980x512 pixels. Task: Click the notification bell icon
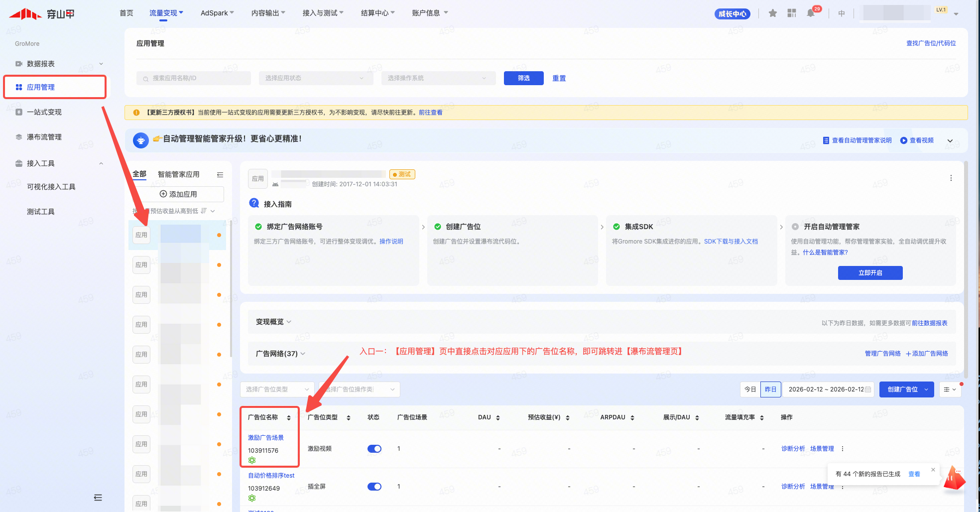pos(810,13)
